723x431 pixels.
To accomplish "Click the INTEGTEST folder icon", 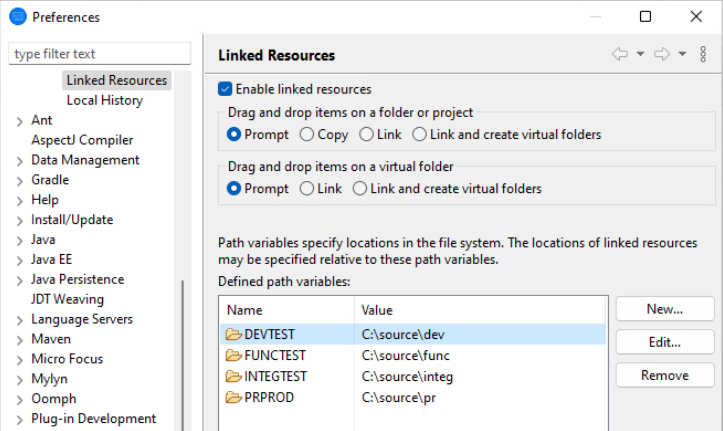I will (234, 377).
